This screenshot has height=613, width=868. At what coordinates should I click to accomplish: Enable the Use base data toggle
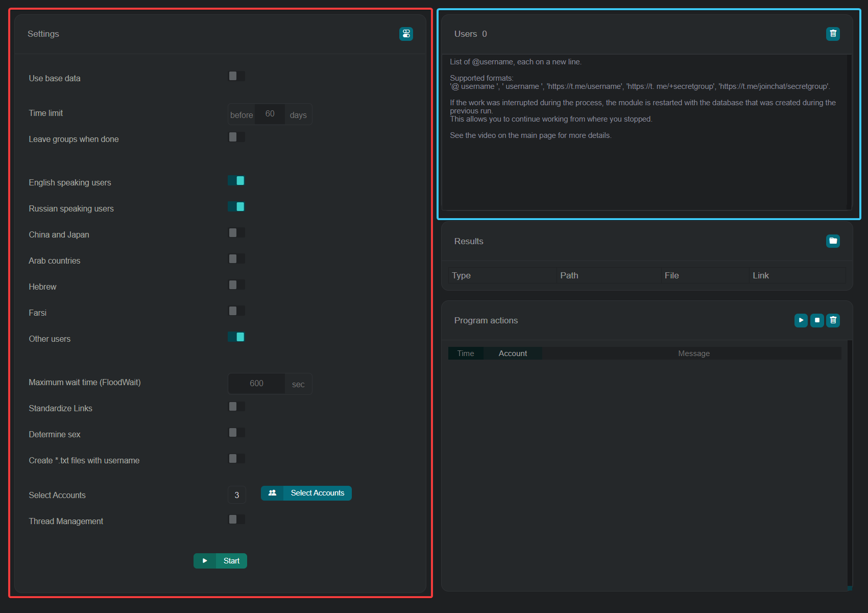[x=236, y=76]
